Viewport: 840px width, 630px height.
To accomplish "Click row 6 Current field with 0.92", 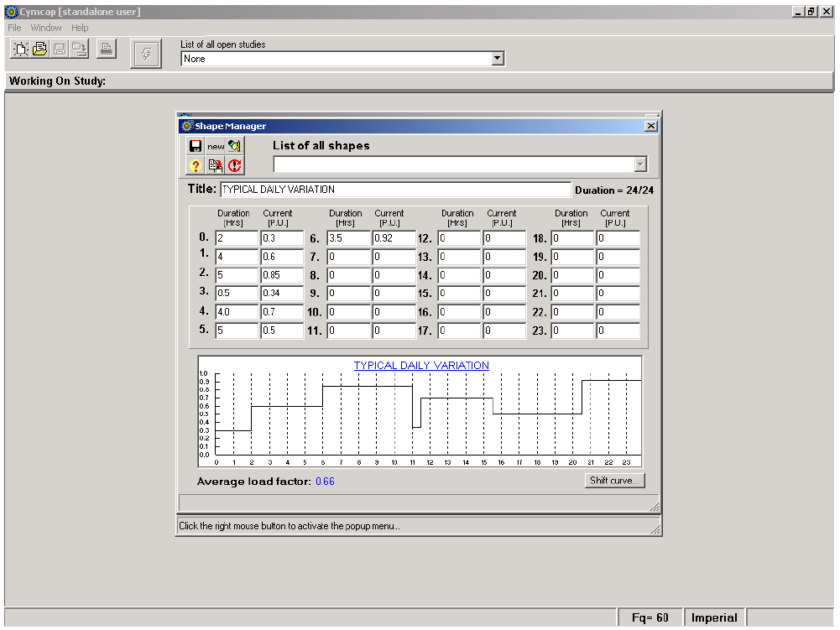I will click(394, 238).
